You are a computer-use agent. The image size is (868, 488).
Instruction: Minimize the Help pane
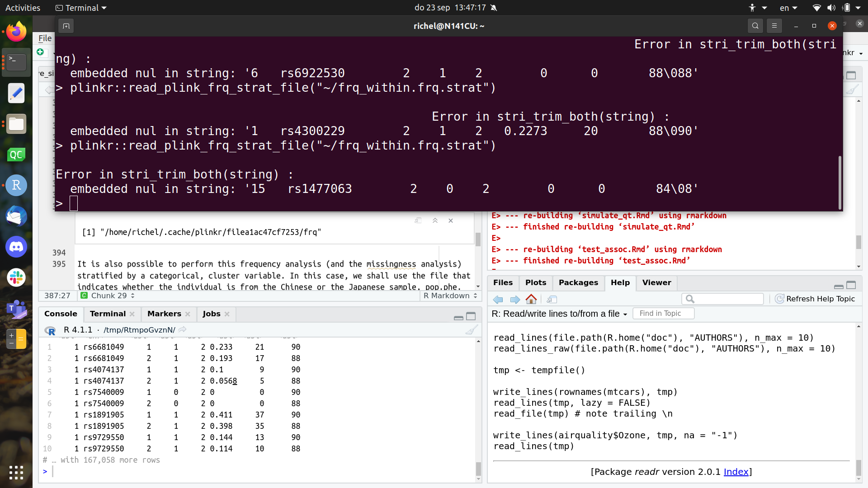pos(839,286)
